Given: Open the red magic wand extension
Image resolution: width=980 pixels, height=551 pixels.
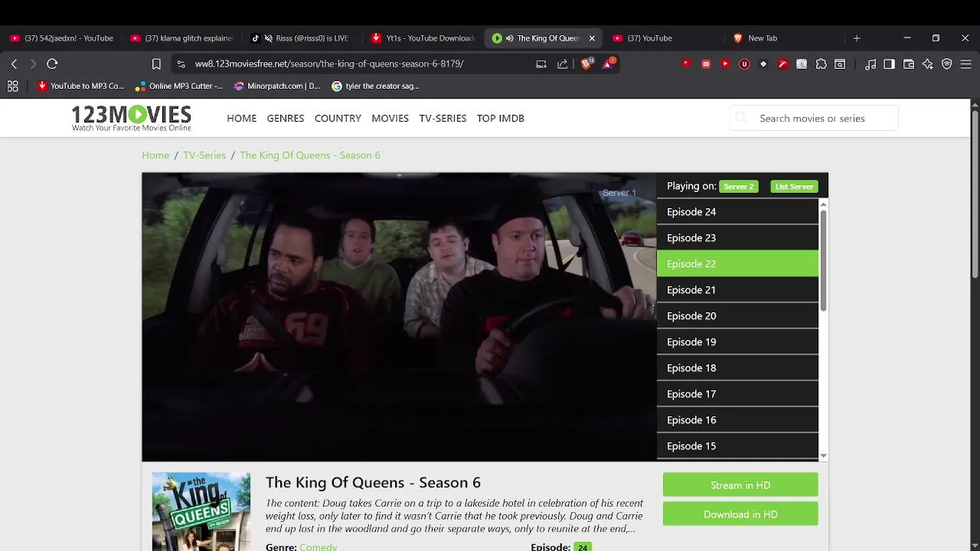Looking at the screenshot, I should (x=782, y=64).
